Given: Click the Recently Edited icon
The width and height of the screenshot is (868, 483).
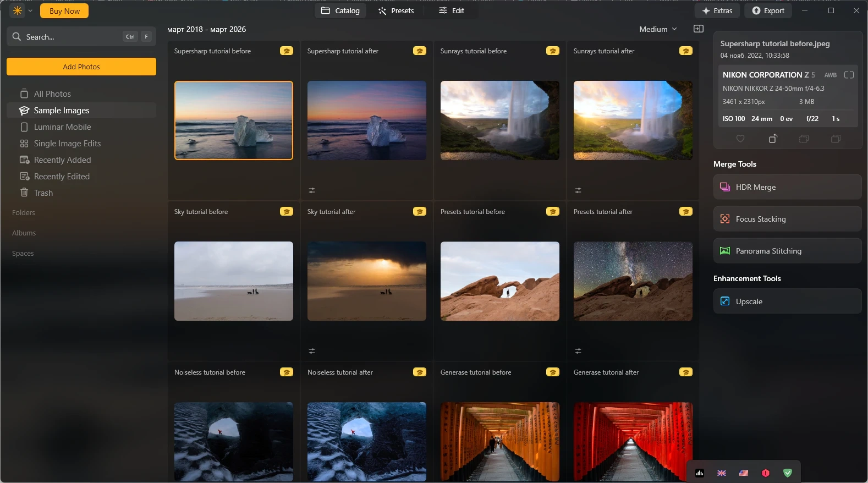Looking at the screenshot, I should point(24,177).
